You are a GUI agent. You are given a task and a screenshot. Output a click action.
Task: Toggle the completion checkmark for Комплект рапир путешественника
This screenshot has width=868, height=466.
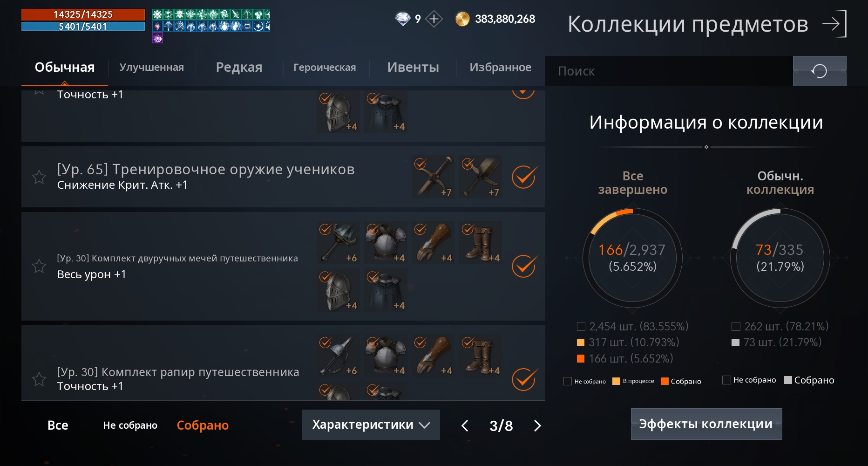524,379
